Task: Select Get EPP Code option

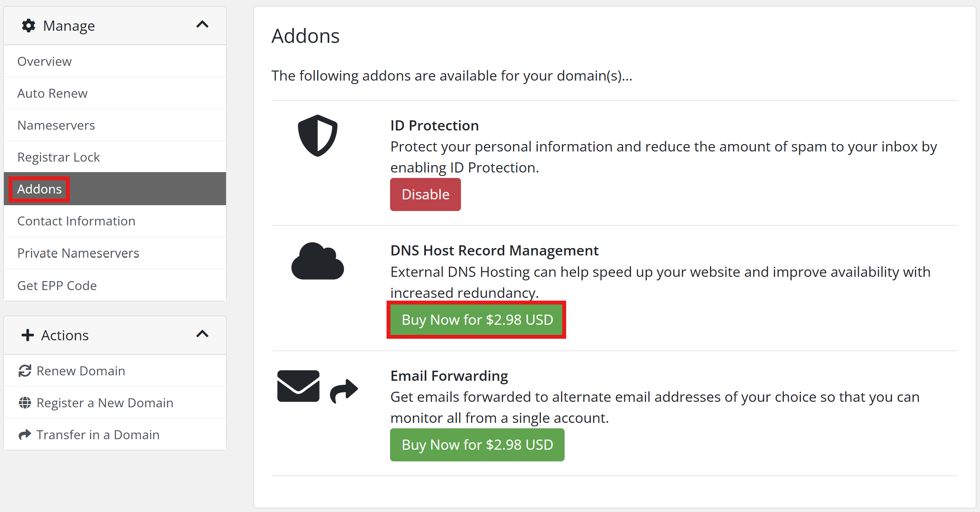Action: 57,286
